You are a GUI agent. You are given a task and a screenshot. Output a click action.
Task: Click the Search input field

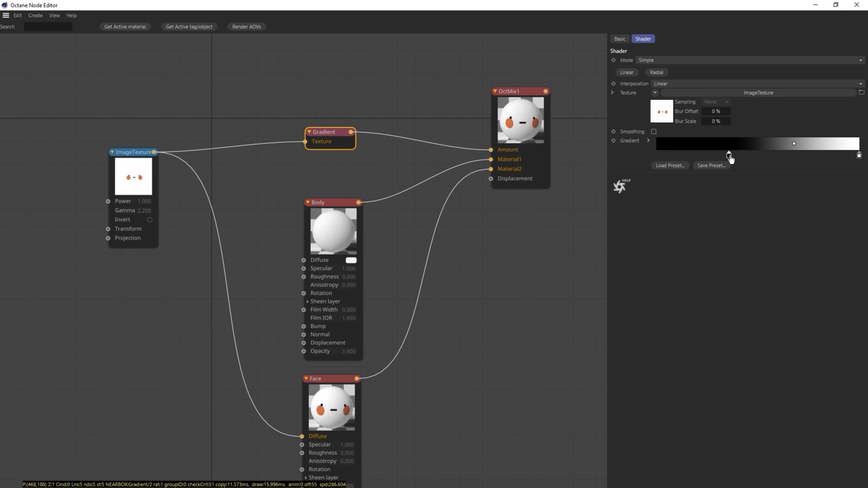pos(48,27)
